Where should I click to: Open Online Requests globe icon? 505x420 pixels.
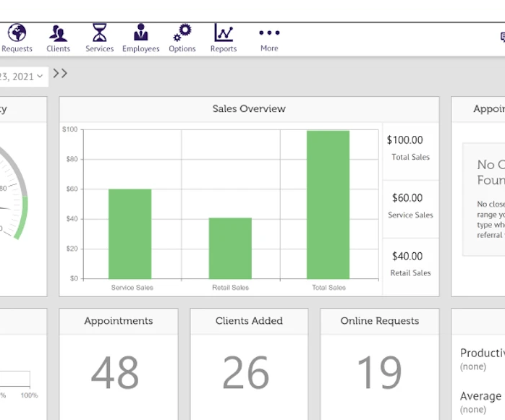(17, 33)
